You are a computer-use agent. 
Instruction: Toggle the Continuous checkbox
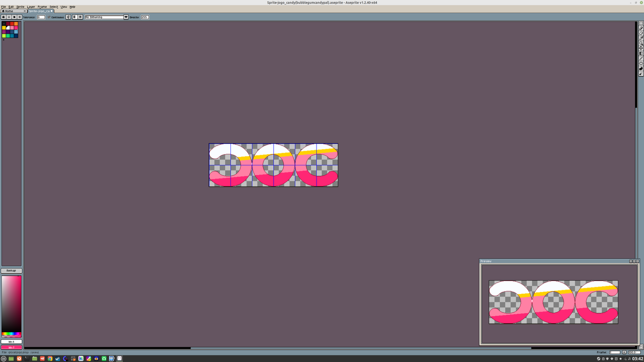[x=56, y=17]
